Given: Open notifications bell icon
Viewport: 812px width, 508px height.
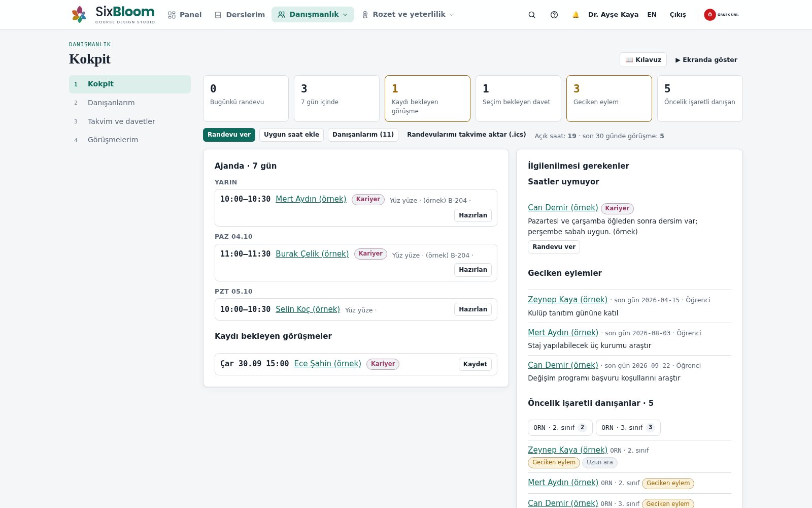Looking at the screenshot, I should pos(576,15).
